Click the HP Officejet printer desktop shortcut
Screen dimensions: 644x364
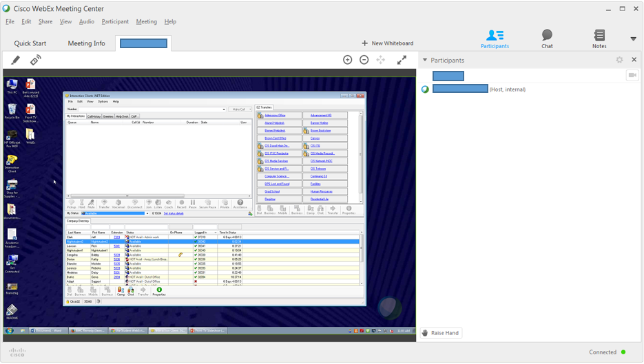click(x=12, y=139)
